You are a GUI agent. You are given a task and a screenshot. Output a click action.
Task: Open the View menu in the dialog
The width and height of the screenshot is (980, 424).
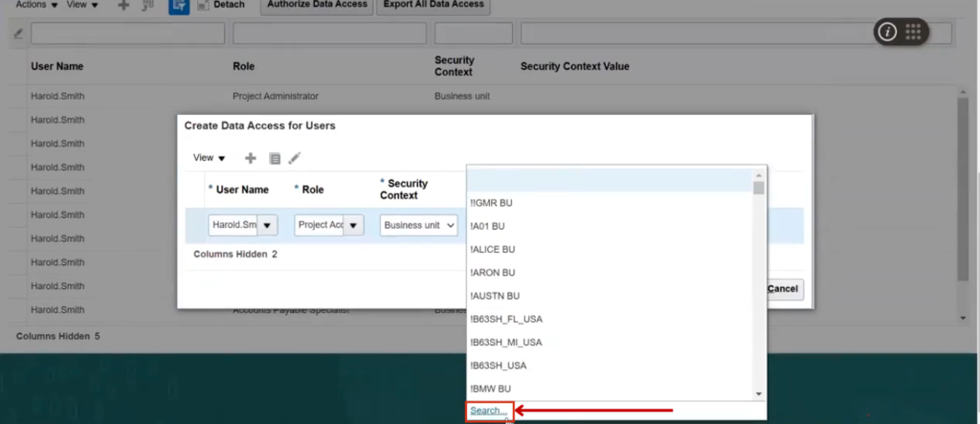click(209, 158)
